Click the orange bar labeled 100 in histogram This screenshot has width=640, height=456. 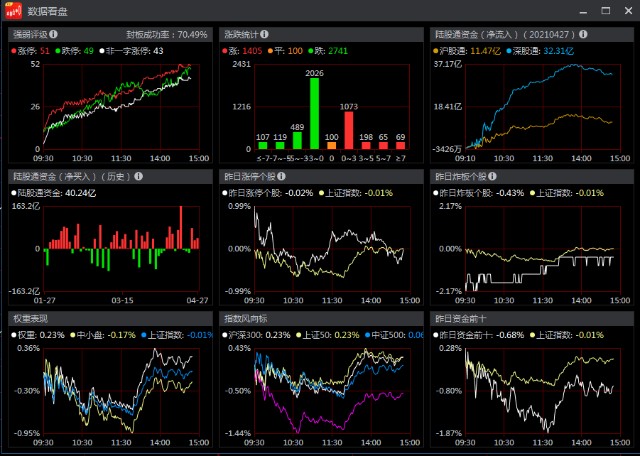332,146
